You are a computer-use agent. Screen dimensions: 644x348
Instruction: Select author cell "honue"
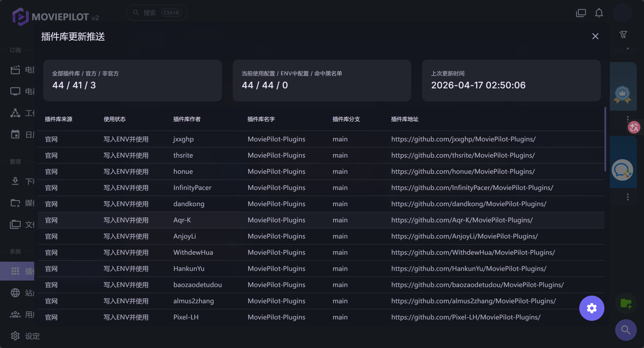point(183,171)
